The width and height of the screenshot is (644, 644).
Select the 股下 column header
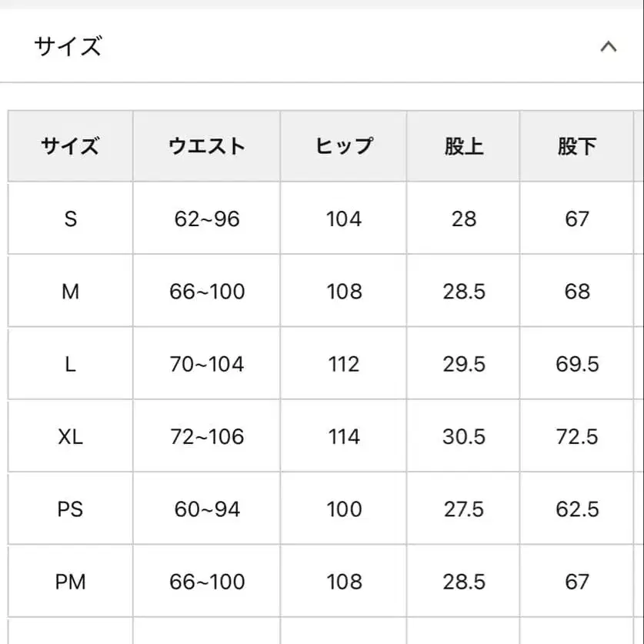pyautogui.click(x=576, y=146)
